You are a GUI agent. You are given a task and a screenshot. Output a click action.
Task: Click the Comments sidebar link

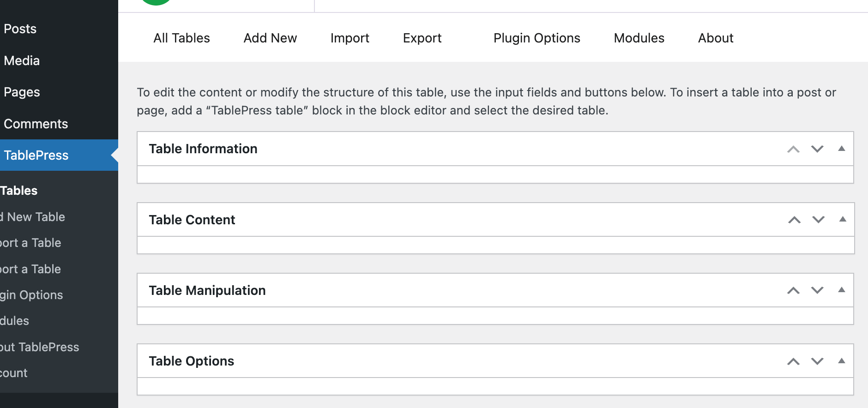[36, 124]
